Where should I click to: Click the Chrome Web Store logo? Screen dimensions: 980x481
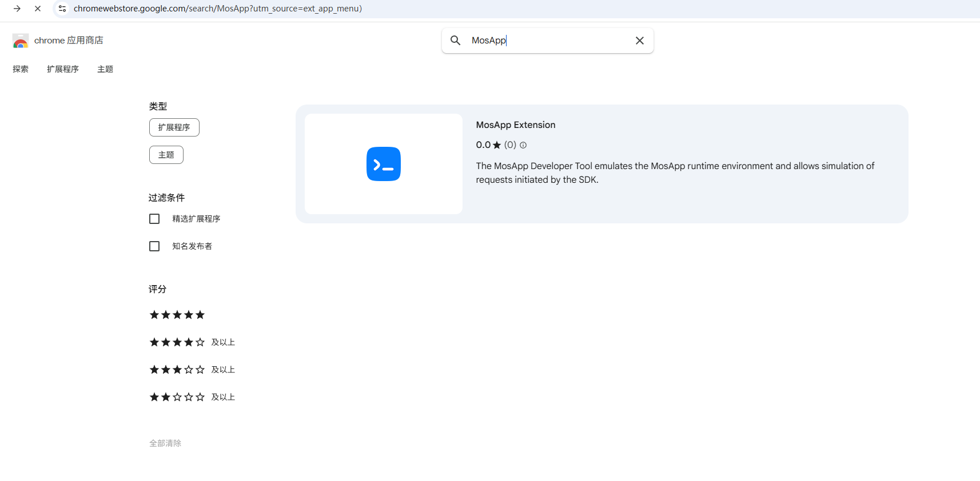21,41
